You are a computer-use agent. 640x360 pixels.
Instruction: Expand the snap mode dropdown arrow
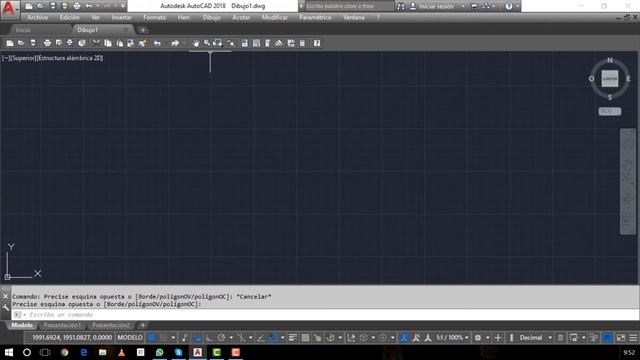point(173,338)
